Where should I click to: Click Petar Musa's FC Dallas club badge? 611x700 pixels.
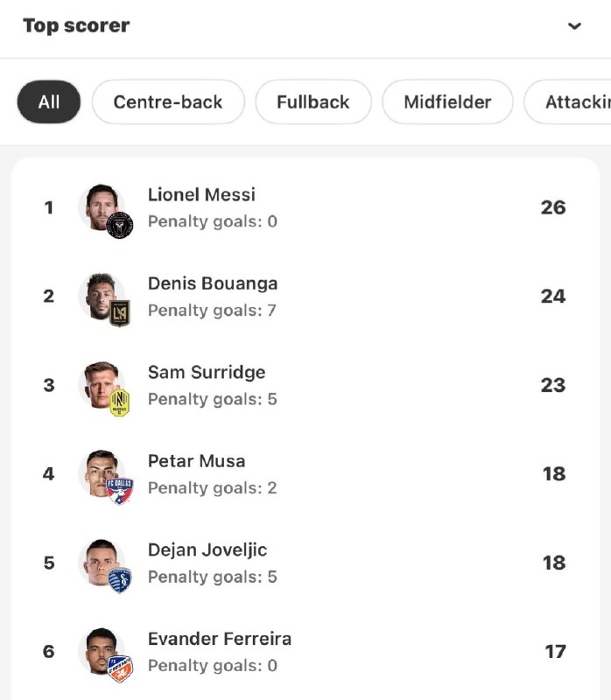tap(120, 491)
